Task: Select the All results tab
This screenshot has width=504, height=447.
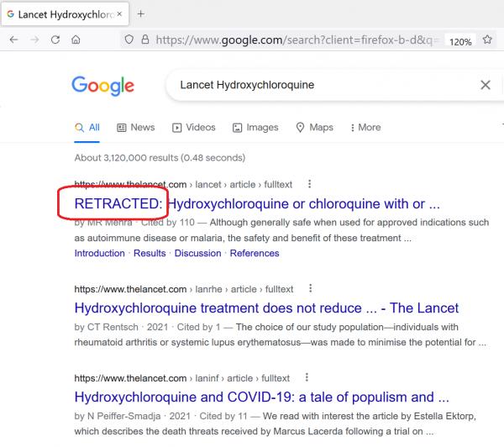Action: tap(87, 128)
